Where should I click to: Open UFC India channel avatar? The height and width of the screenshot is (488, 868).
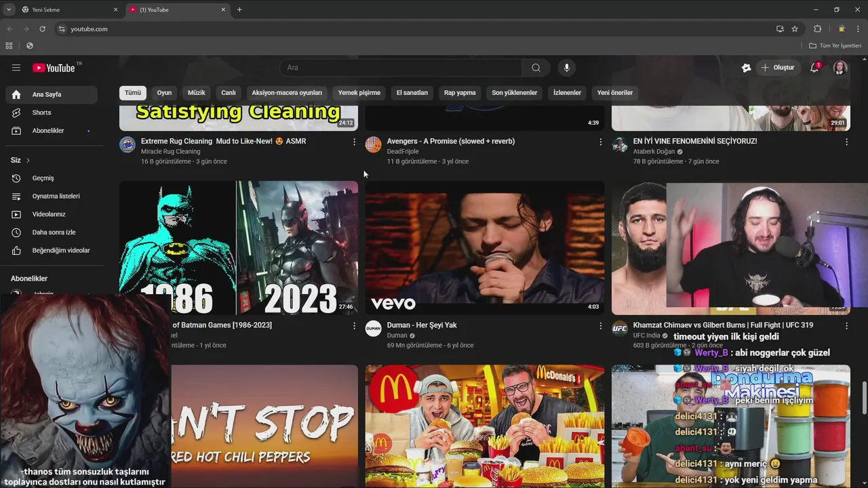pos(620,329)
